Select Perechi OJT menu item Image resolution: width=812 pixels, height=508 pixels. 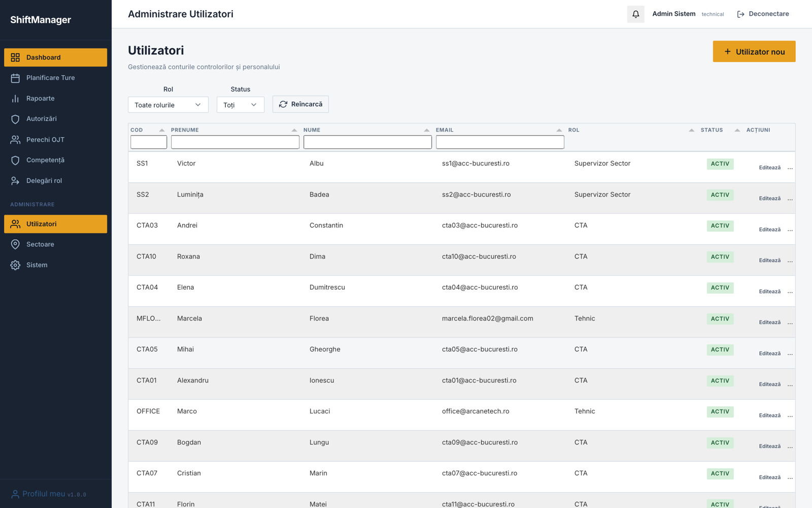(x=56, y=140)
